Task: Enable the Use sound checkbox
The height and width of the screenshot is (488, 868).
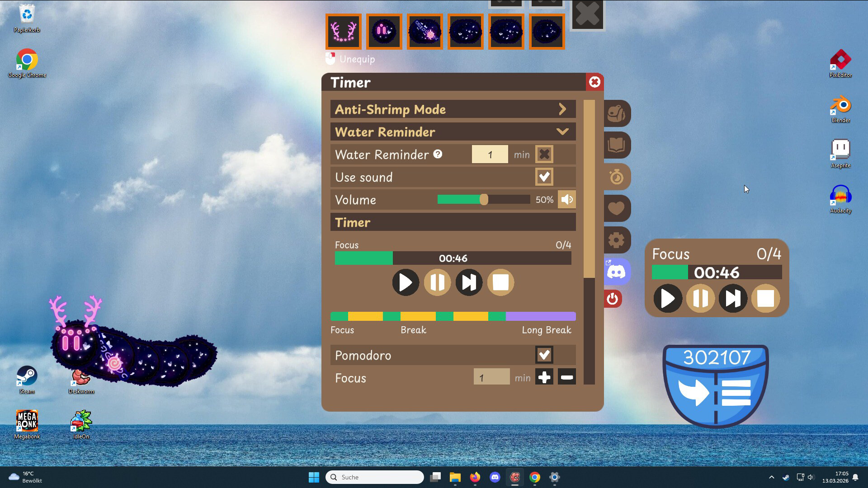Action: pyautogui.click(x=544, y=177)
